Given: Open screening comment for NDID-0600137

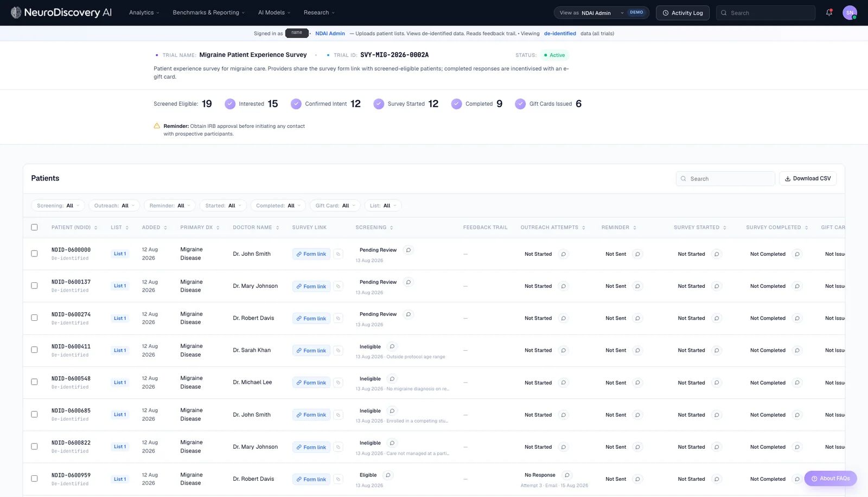Looking at the screenshot, I should pyautogui.click(x=409, y=282).
